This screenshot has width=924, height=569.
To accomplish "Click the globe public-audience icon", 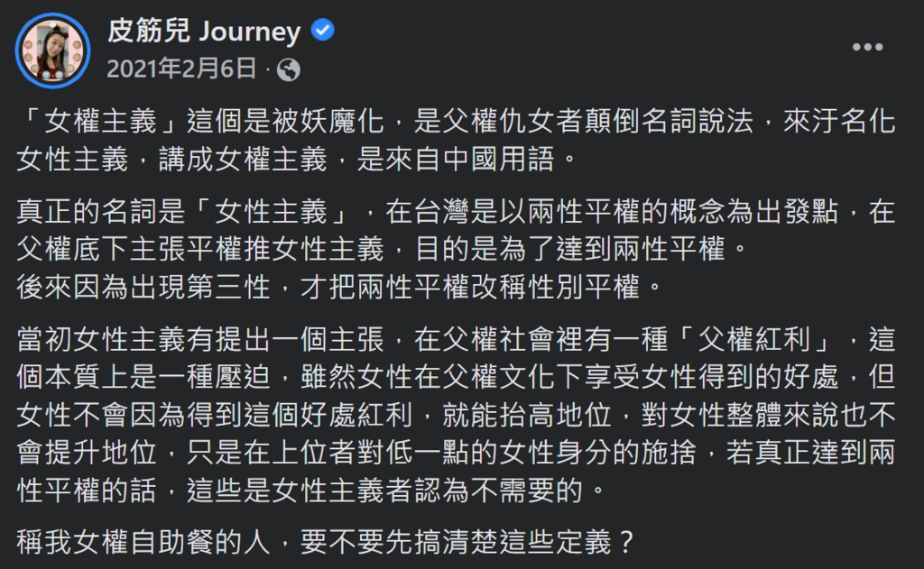I will point(289,70).
